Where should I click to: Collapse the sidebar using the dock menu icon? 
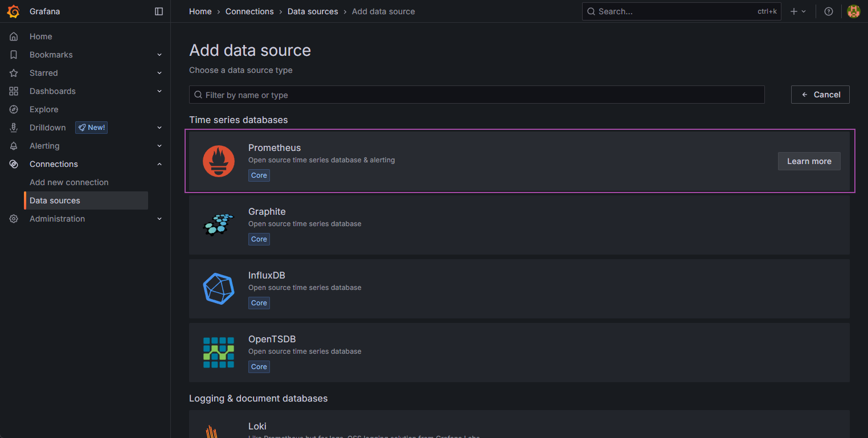[x=159, y=11]
